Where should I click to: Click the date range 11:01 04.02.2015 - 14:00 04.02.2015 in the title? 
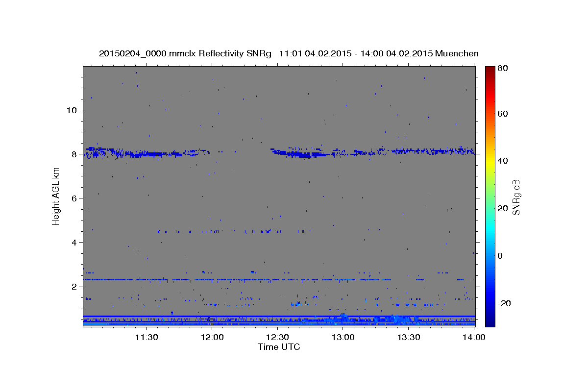[355, 53]
